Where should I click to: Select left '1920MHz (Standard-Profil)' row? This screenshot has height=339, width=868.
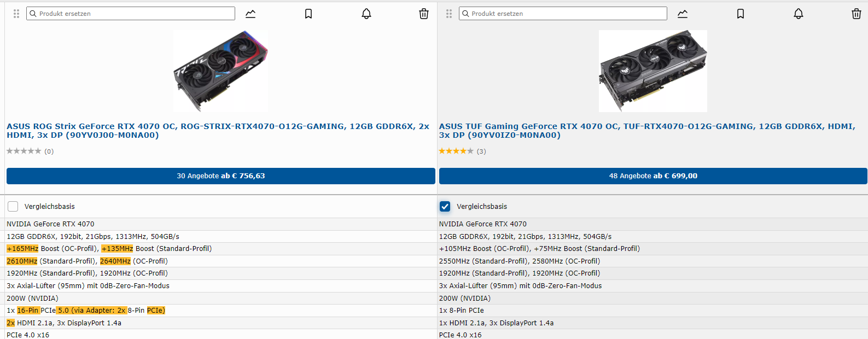tap(221, 273)
